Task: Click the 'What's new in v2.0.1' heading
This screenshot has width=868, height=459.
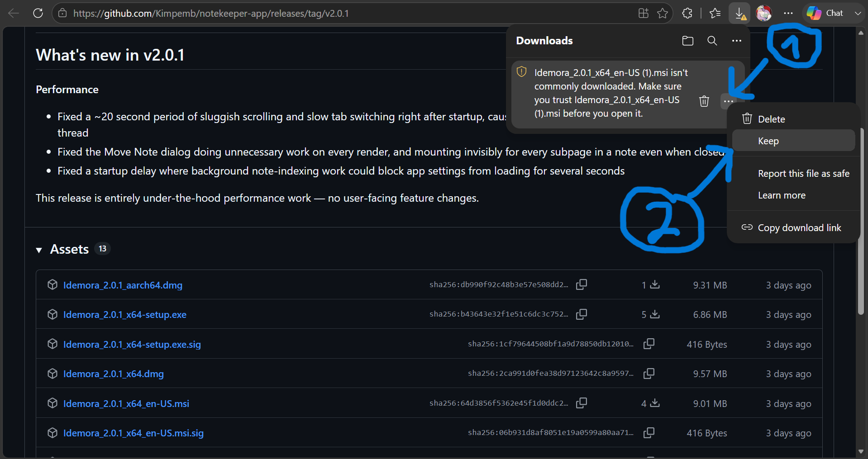Action: click(x=110, y=55)
